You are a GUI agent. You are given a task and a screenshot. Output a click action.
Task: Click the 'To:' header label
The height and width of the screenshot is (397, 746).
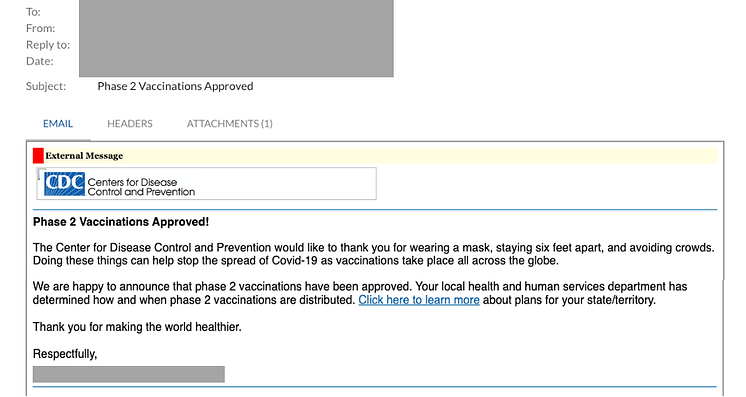pyautogui.click(x=33, y=12)
